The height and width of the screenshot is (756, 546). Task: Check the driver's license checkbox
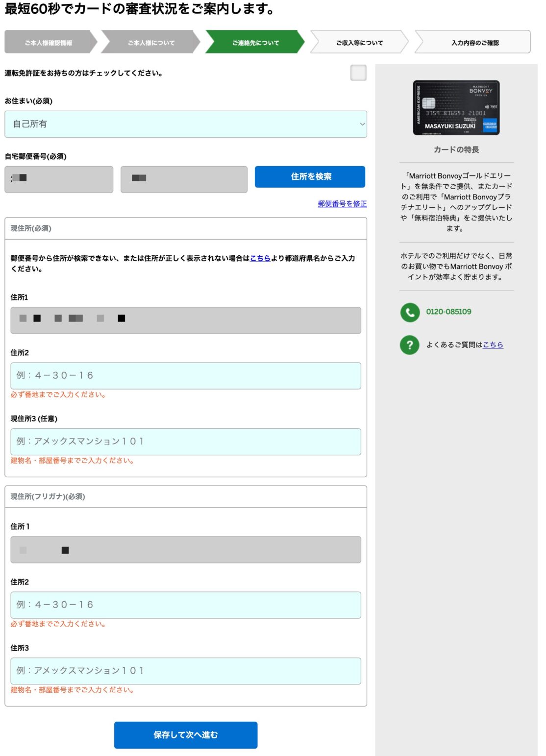[x=358, y=73]
